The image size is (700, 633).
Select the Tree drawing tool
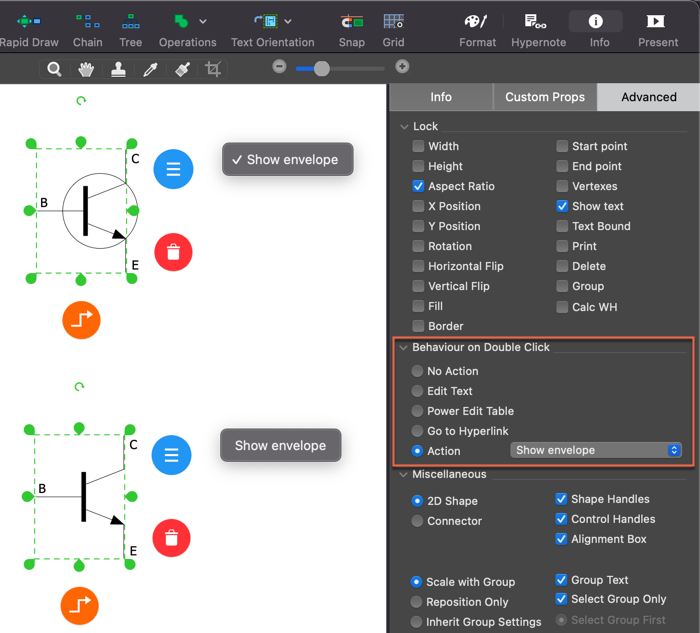(130, 22)
